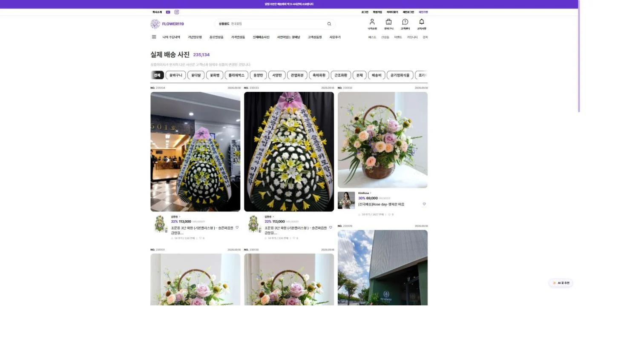Click the page vertical scrollbar
644x339 pixels.
579,56
